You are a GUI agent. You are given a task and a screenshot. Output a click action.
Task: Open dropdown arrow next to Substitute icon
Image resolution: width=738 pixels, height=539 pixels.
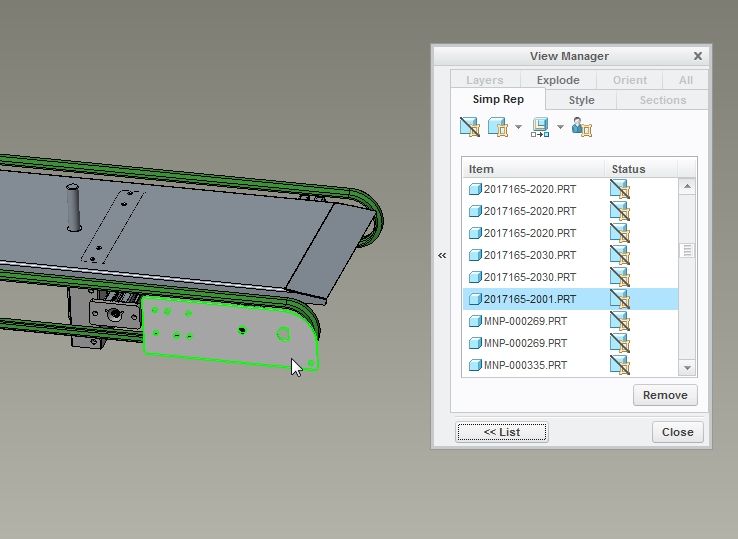518,128
